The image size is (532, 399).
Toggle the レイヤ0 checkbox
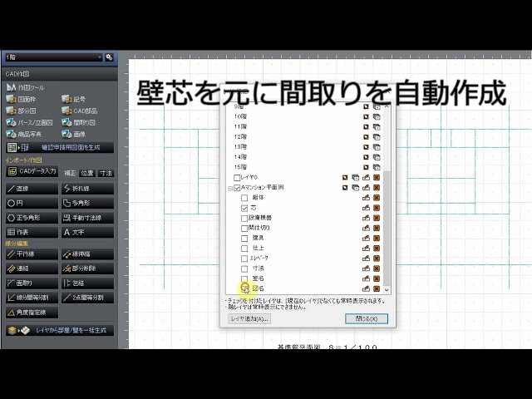tap(237, 177)
